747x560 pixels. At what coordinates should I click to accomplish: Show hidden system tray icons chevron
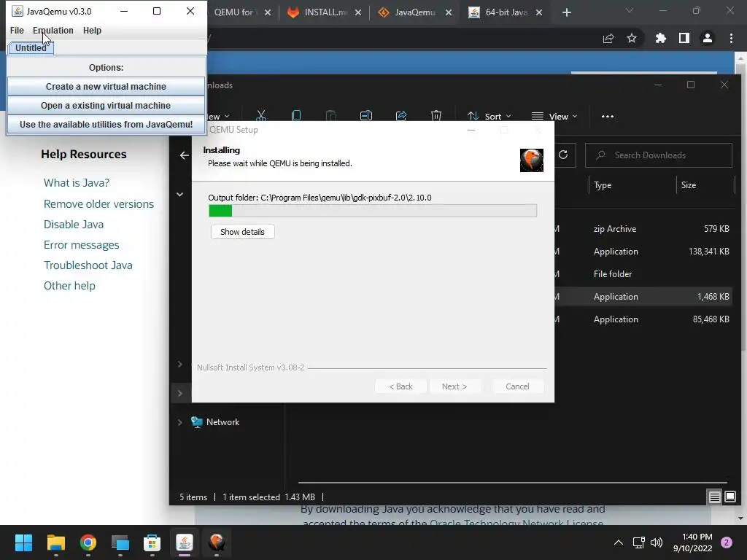tap(619, 542)
